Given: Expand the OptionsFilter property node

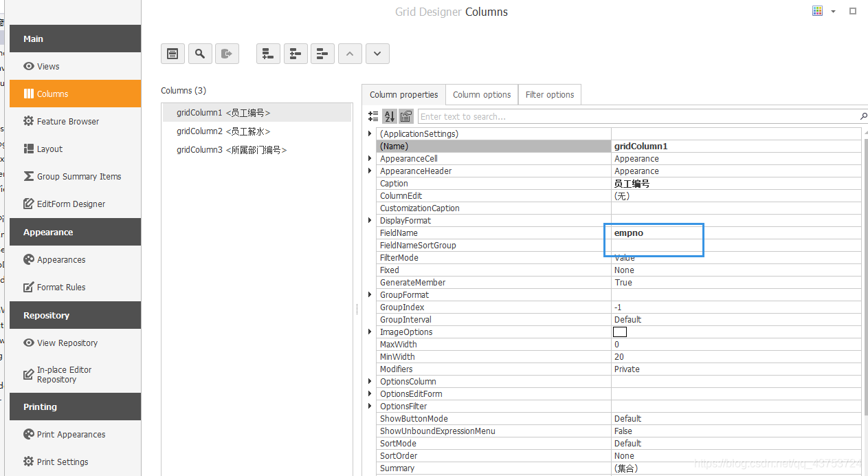Looking at the screenshot, I should coord(370,406).
